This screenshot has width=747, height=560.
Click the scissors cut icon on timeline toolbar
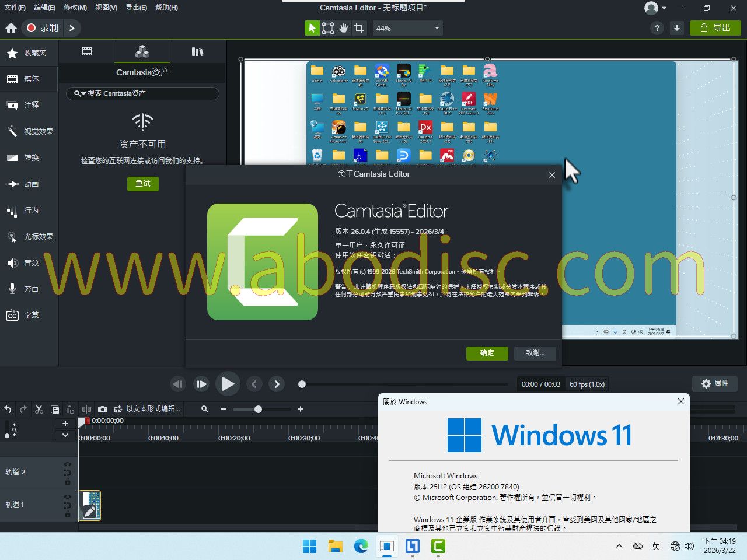[x=39, y=409]
